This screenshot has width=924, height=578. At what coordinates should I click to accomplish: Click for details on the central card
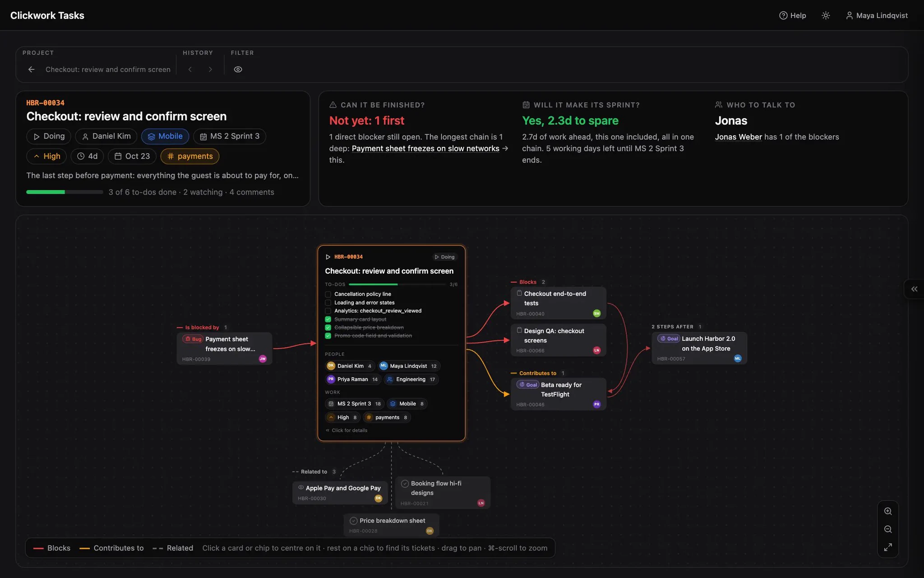click(x=346, y=430)
